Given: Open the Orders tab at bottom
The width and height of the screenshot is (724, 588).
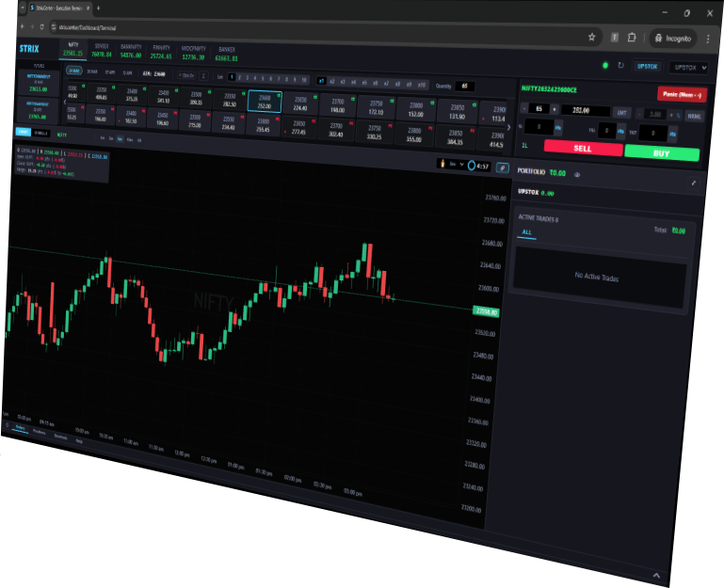Looking at the screenshot, I should pos(21,427).
